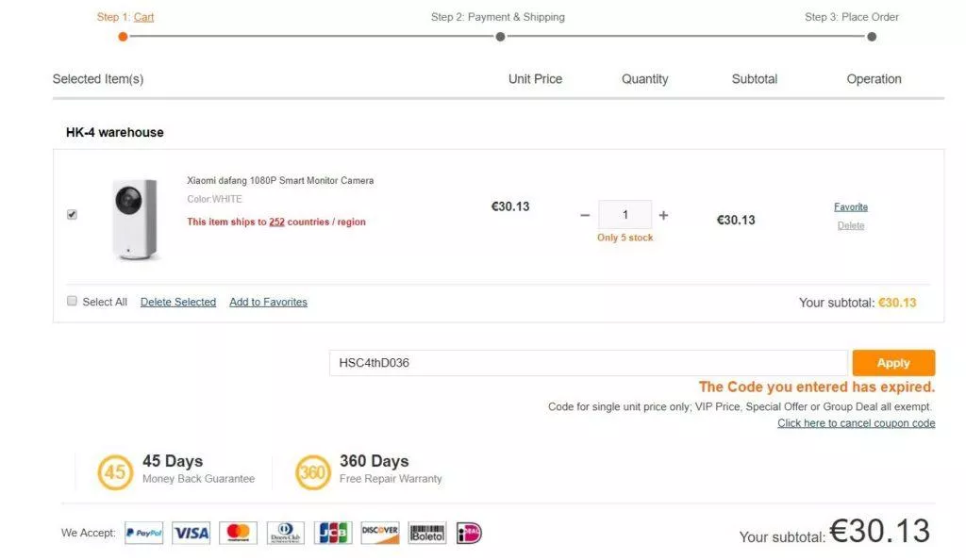Click the Delete Selected link
This screenshot has width=966, height=560.
(x=178, y=302)
